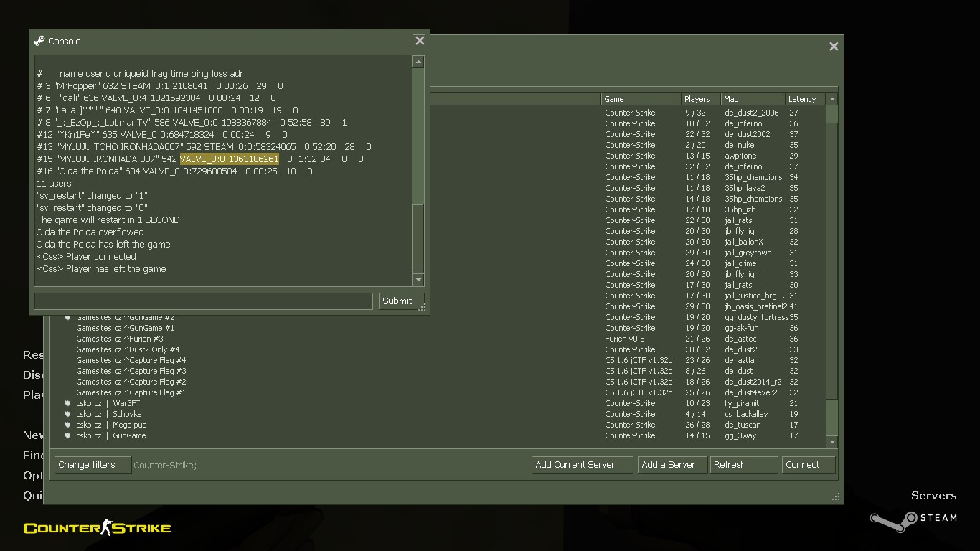Select the server row with map 35hp_lava2

click(x=628, y=188)
